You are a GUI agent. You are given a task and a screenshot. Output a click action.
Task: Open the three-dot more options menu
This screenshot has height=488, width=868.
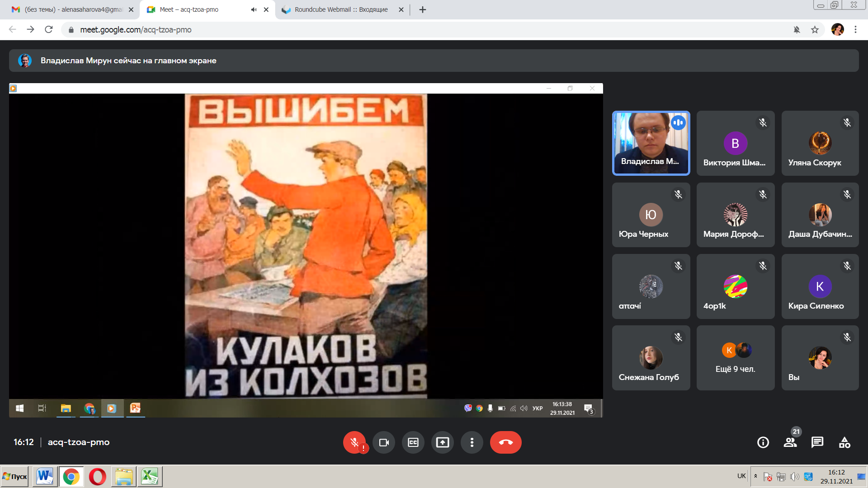click(x=472, y=442)
